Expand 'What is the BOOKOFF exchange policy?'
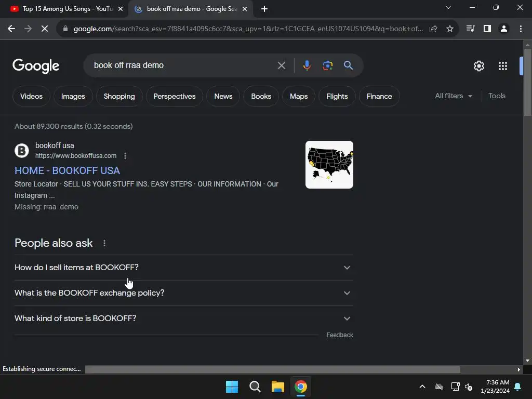The width and height of the screenshot is (532, 399). [183, 293]
